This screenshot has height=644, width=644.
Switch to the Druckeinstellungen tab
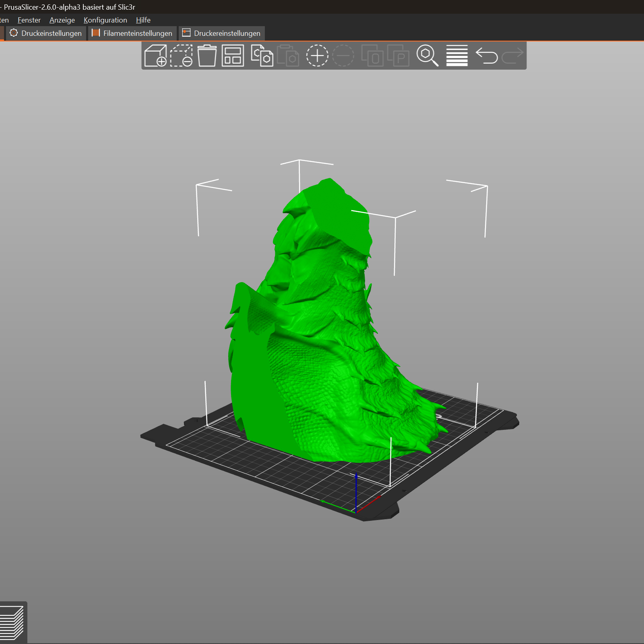pyautogui.click(x=46, y=33)
